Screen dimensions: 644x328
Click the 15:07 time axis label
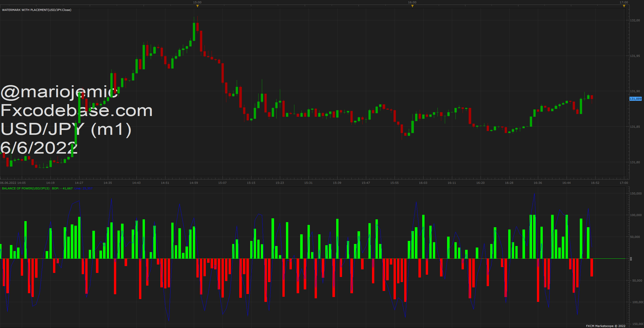pos(222,183)
